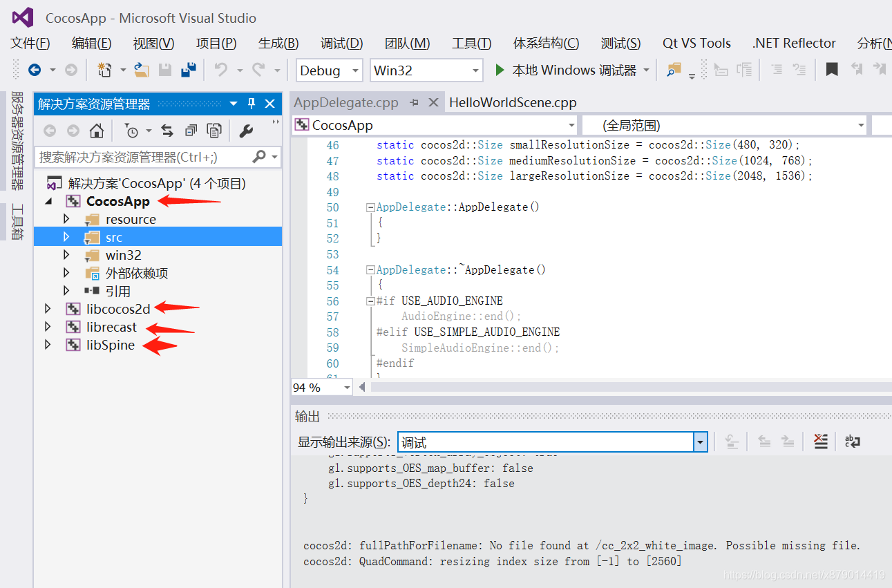Screen dimensions: 892x588
Task: Open the 调试(D) menu
Action: (x=342, y=43)
